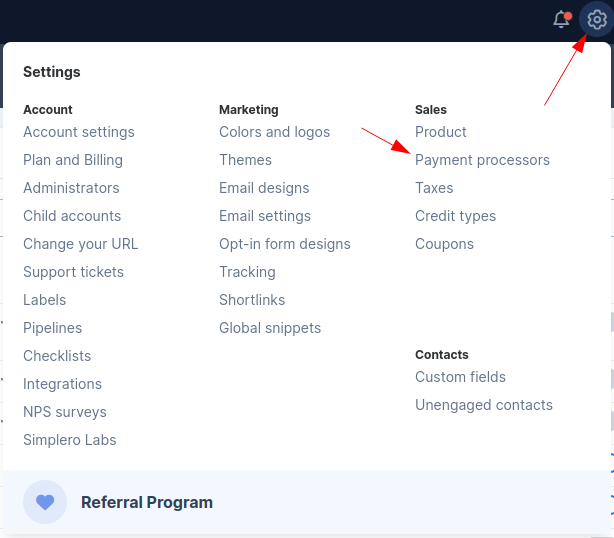The height and width of the screenshot is (538, 614).
Task: Open Checklists page
Action: [57, 356]
